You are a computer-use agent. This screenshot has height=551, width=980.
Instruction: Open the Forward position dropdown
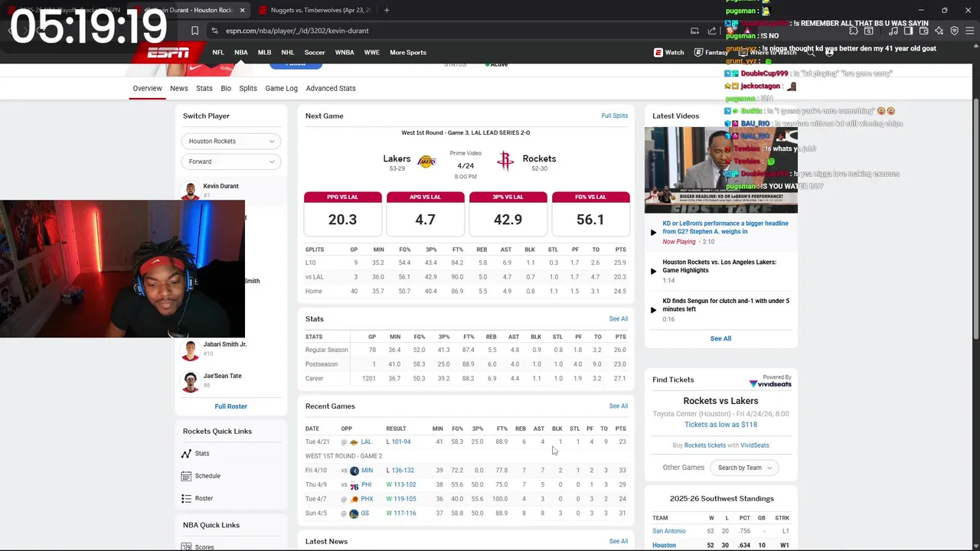click(x=231, y=161)
